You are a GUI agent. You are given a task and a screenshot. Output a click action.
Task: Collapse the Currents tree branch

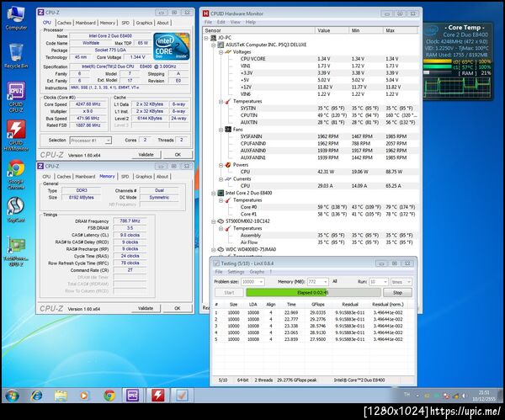pyautogui.click(x=221, y=179)
